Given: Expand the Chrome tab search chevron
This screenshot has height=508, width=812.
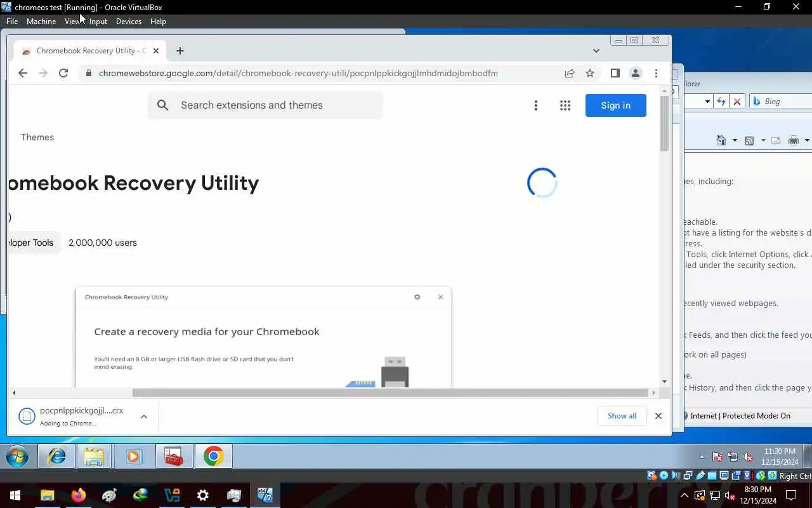Looking at the screenshot, I should (x=596, y=51).
